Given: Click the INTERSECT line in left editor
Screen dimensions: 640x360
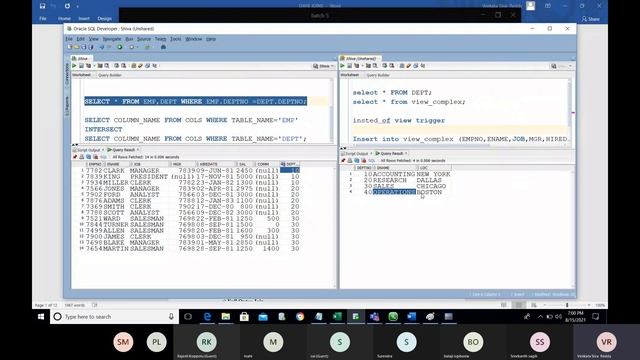Looking at the screenshot, I should 103,129.
